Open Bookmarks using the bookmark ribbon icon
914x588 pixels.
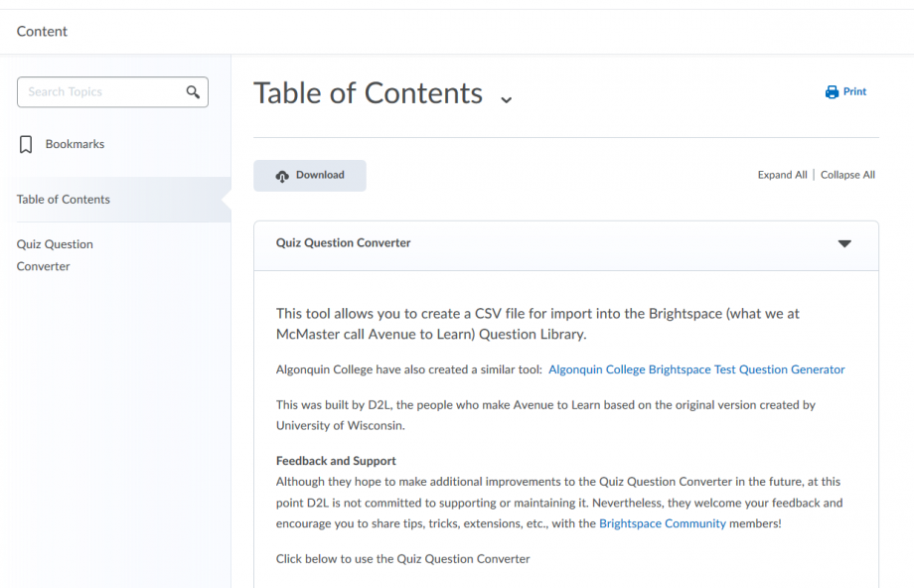26,143
